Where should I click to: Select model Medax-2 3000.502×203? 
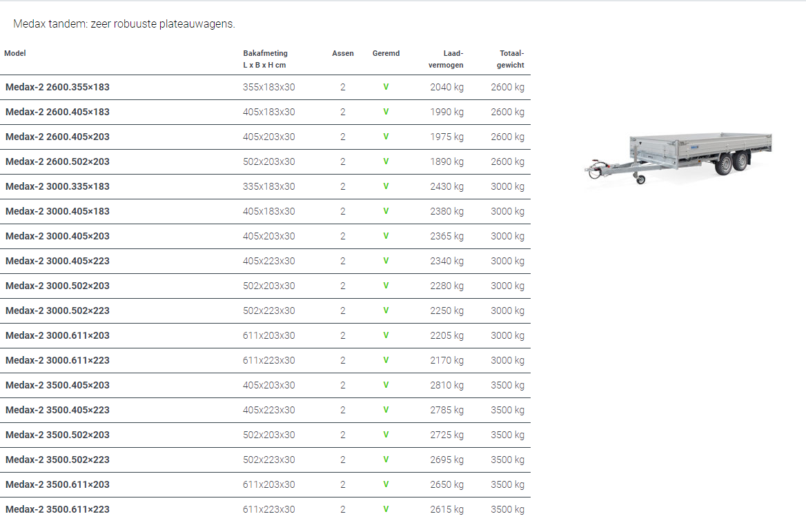click(x=57, y=286)
